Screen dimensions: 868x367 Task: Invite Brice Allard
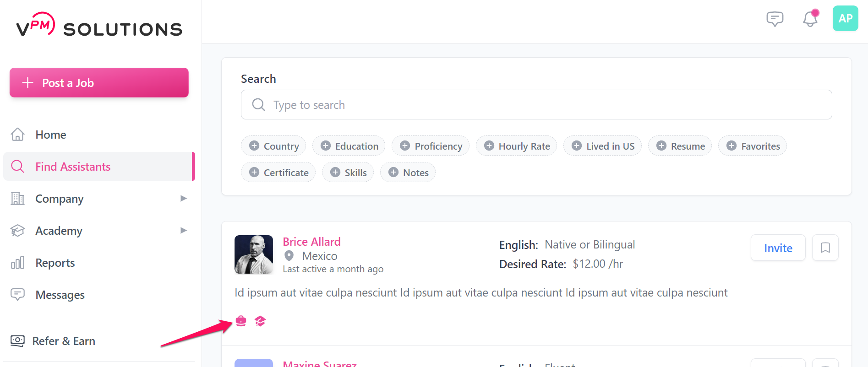tap(778, 248)
